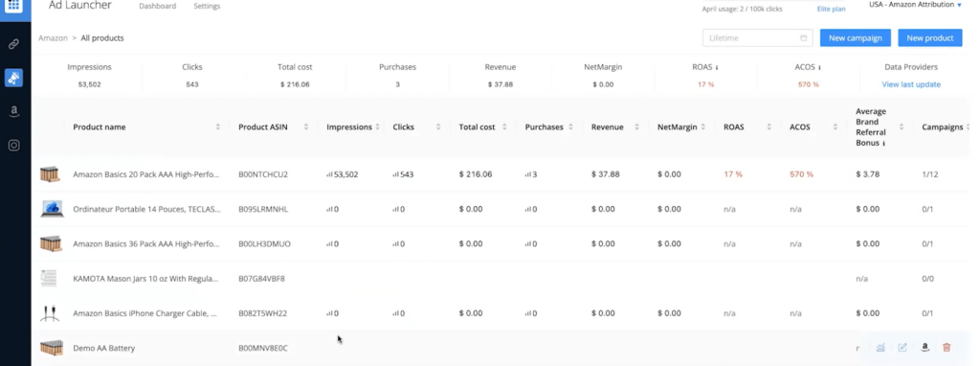The height and width of the screenshot is (366, 980).
Task: Follow the View last update link
Action: coord(911,84)
